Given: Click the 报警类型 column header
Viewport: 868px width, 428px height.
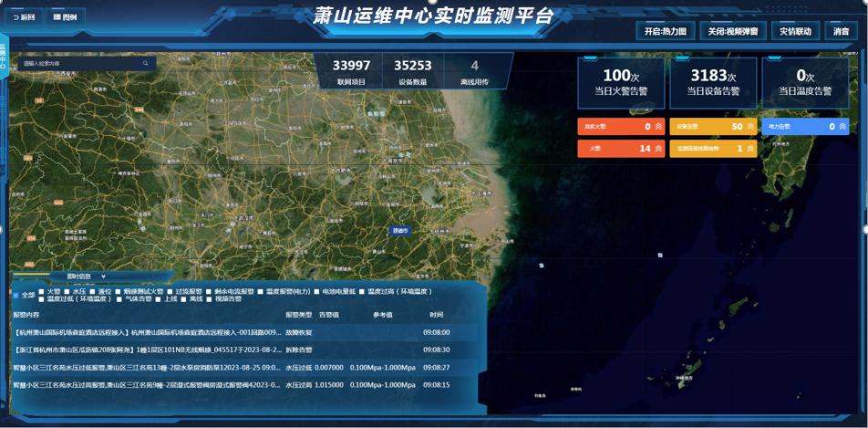Looking at the screenshot, I should coord(299,315).
